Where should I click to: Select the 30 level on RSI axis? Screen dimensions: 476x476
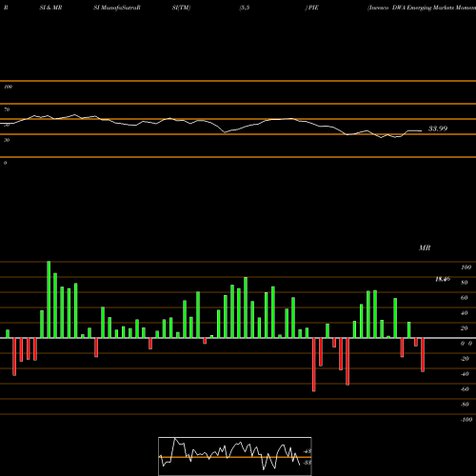[x=7, y=140]
